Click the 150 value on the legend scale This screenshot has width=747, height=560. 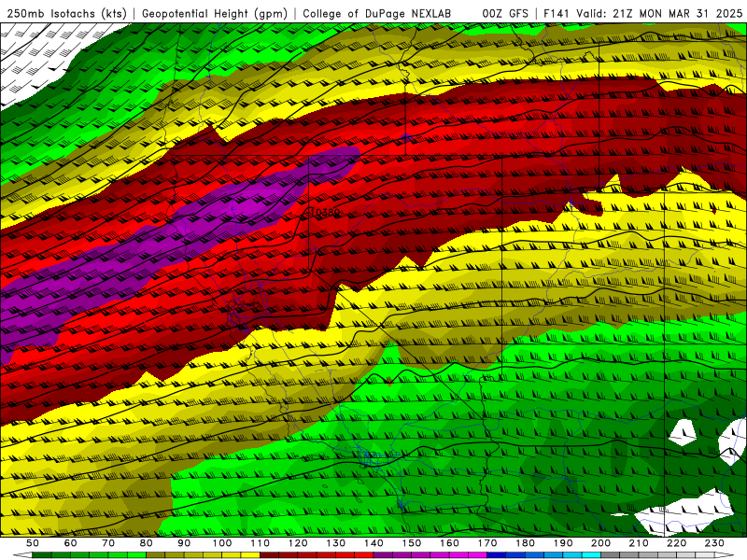click(x=412, y=543)
